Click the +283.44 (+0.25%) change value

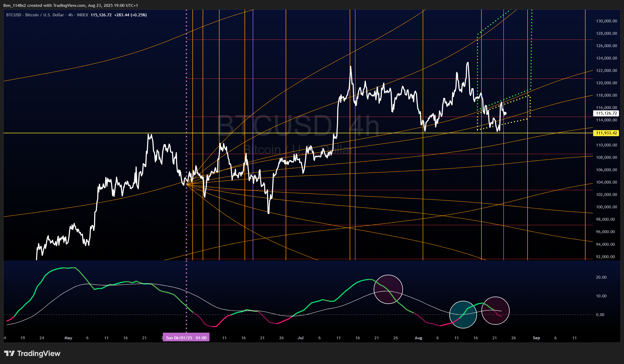click(x=130, y=15)
